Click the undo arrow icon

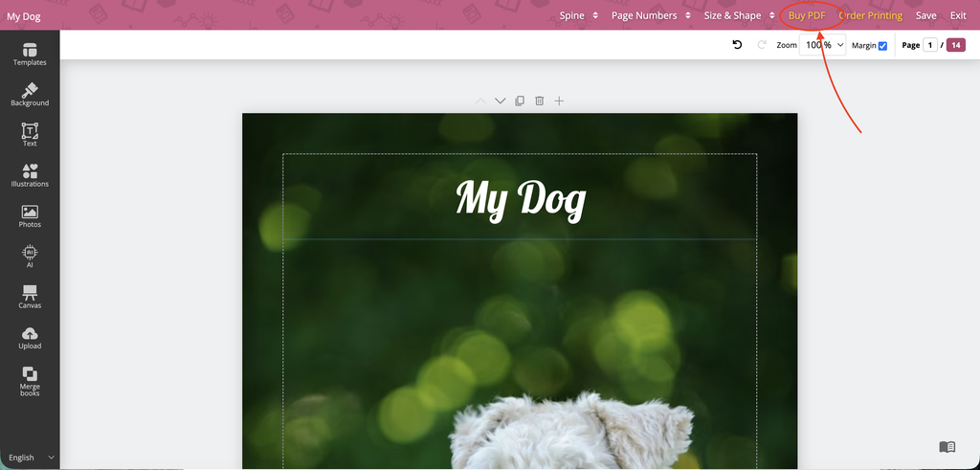(x=738, y=45)
